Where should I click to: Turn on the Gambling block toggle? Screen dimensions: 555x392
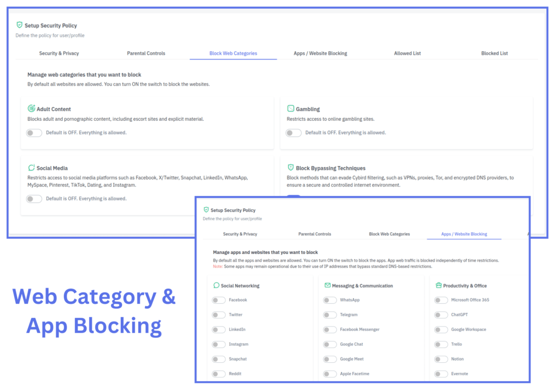(x=293, y=133)
